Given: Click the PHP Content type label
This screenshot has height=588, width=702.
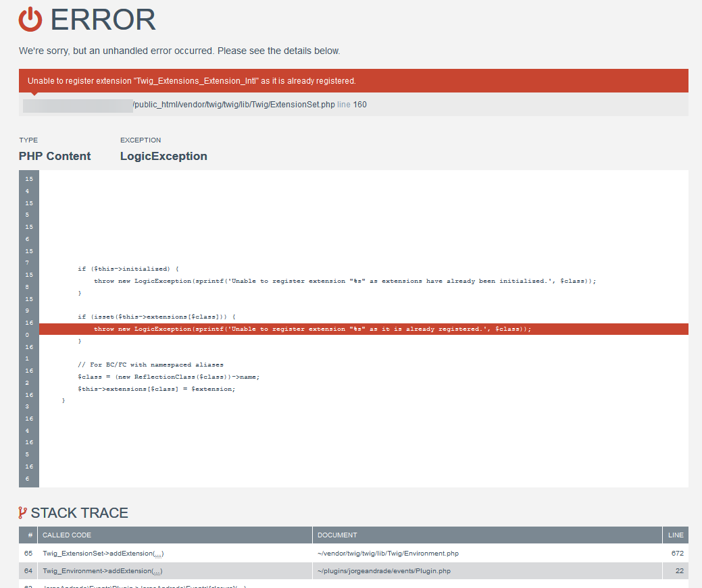Looking at the screenshot, I should (55, 156).
